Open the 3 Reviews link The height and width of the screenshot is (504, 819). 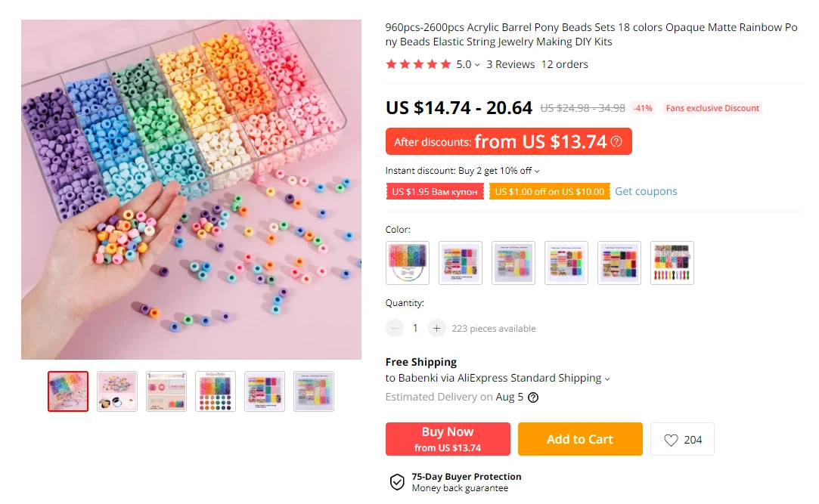point(510,64)
